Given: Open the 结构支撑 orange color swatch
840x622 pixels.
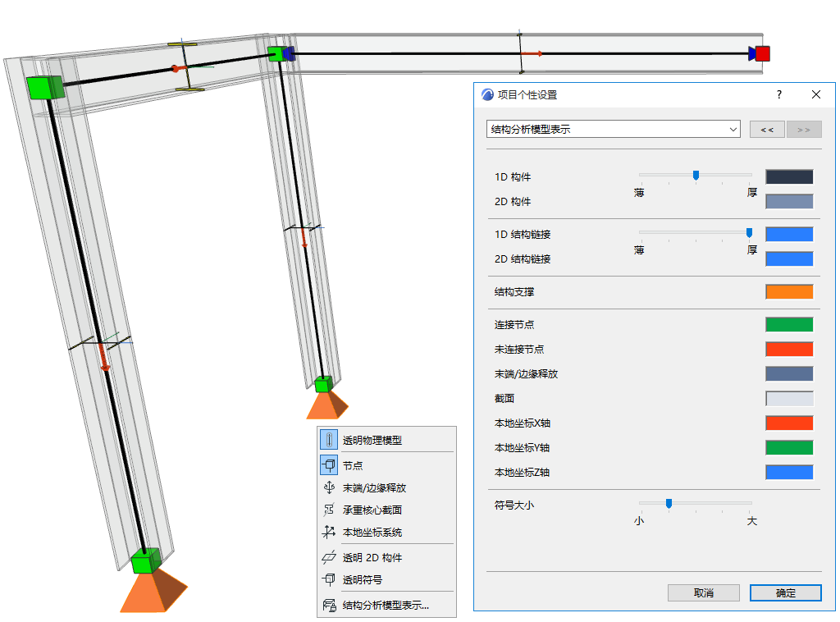Looking at the screenshot, I should pos(789,292).
